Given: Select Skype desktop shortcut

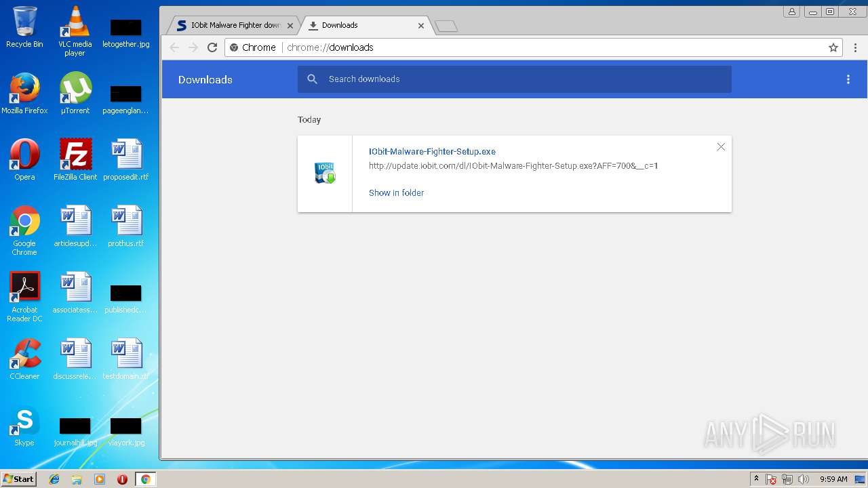Looking at the screenshot, I should (24, 426).
